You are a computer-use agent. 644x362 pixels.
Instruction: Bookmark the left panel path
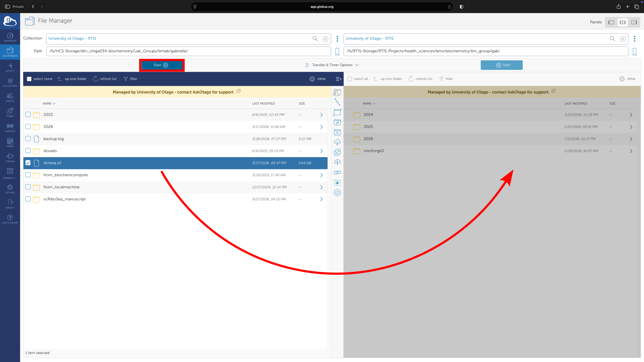(337, 52)
